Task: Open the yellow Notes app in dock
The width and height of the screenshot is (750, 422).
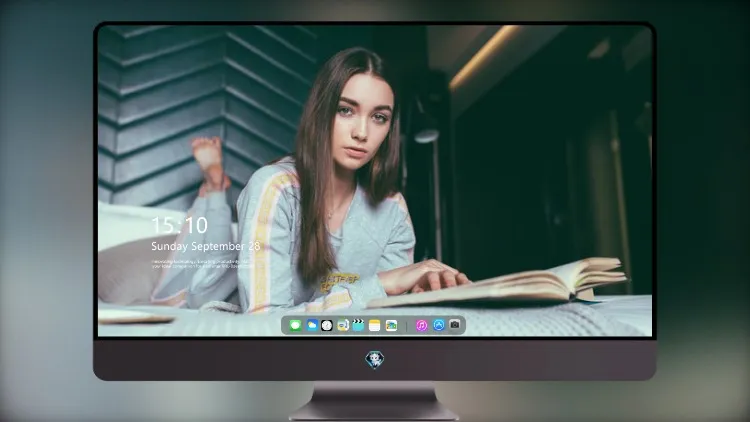Action: [x=375, y=326]
